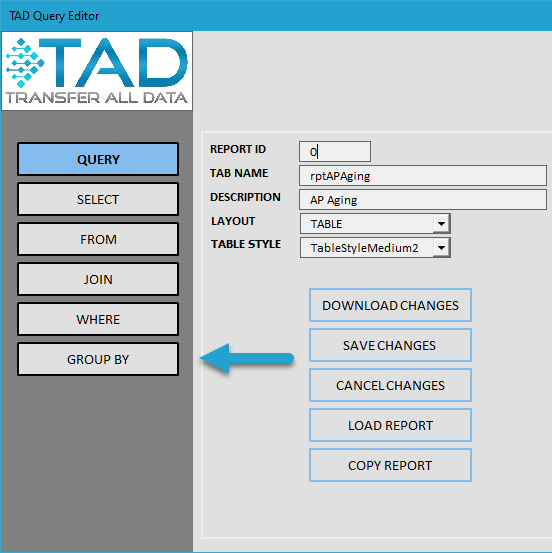Switch to the FROM section
Screen dimensions: 552x553
point(98,239)
